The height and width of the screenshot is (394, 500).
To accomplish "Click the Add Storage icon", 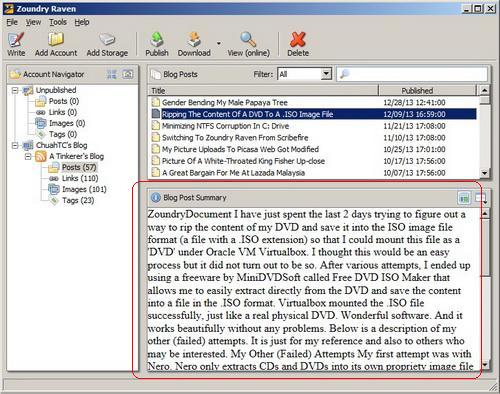I will tap(107, 39).
